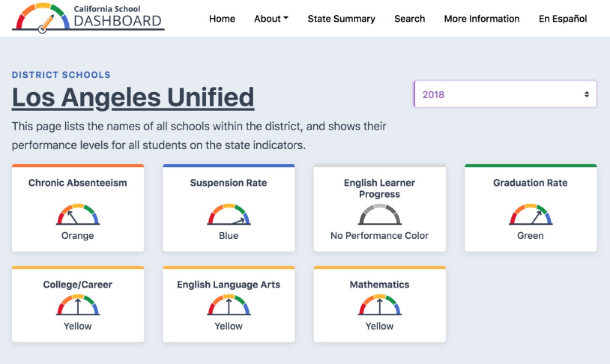
Task: Click the More Information nav link
Action: 482,19
